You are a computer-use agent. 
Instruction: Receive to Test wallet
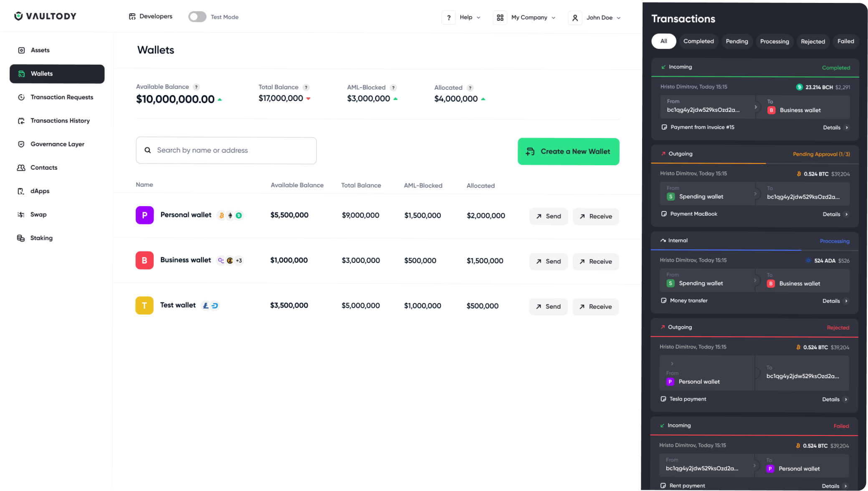[x=595, y=307]
